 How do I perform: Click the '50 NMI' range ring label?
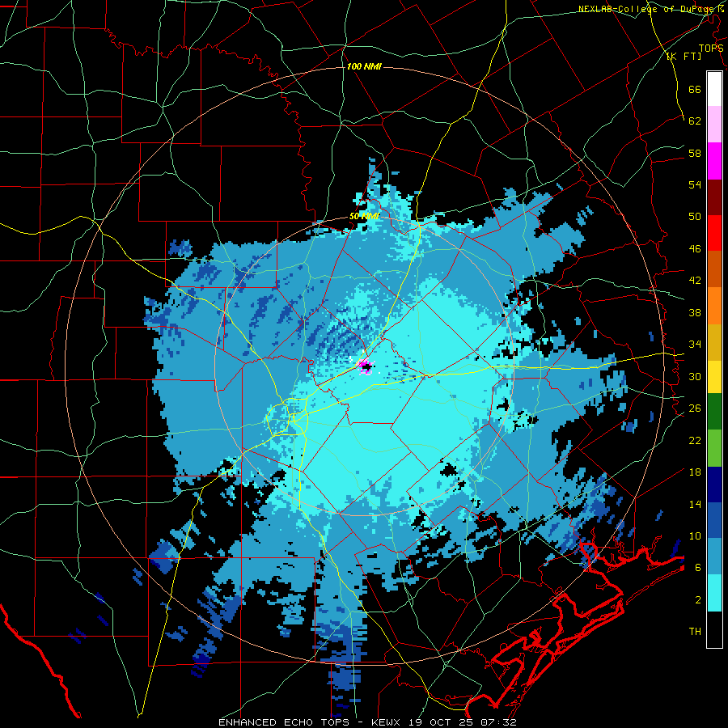tap(364, 216)
